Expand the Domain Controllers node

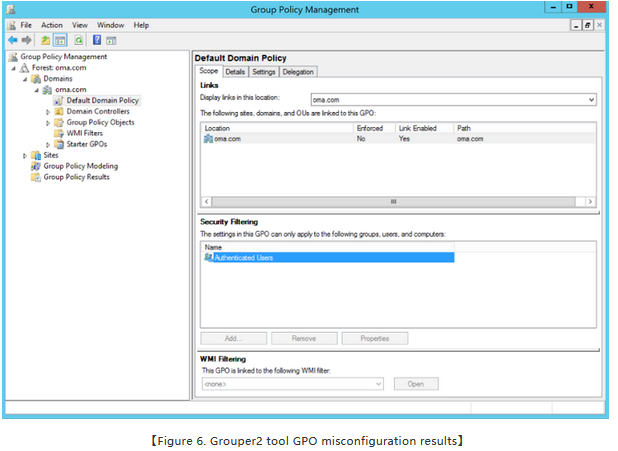click(x=48, y=111)
